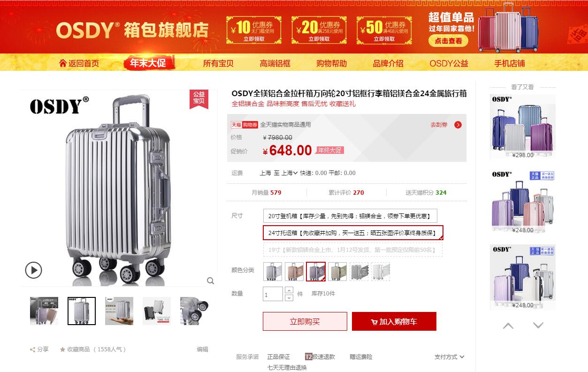Click the magnifier zoom icon on product image

(210, 281)
